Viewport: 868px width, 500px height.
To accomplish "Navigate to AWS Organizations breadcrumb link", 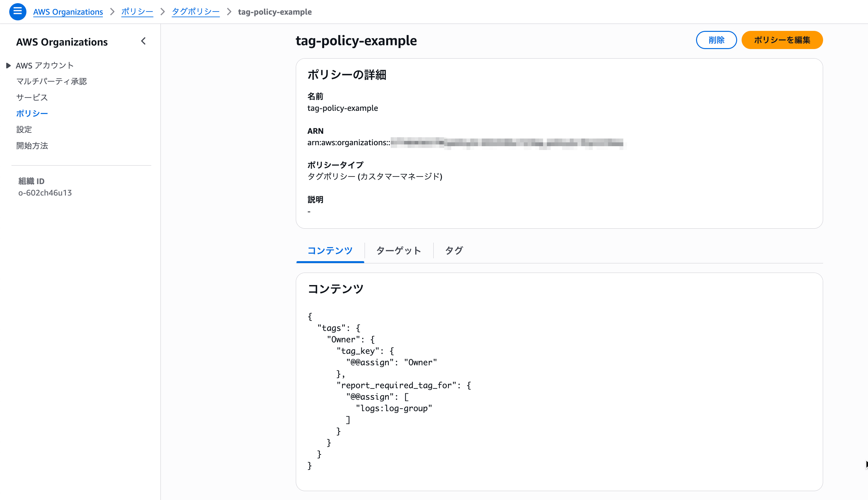I will (68, 12).
